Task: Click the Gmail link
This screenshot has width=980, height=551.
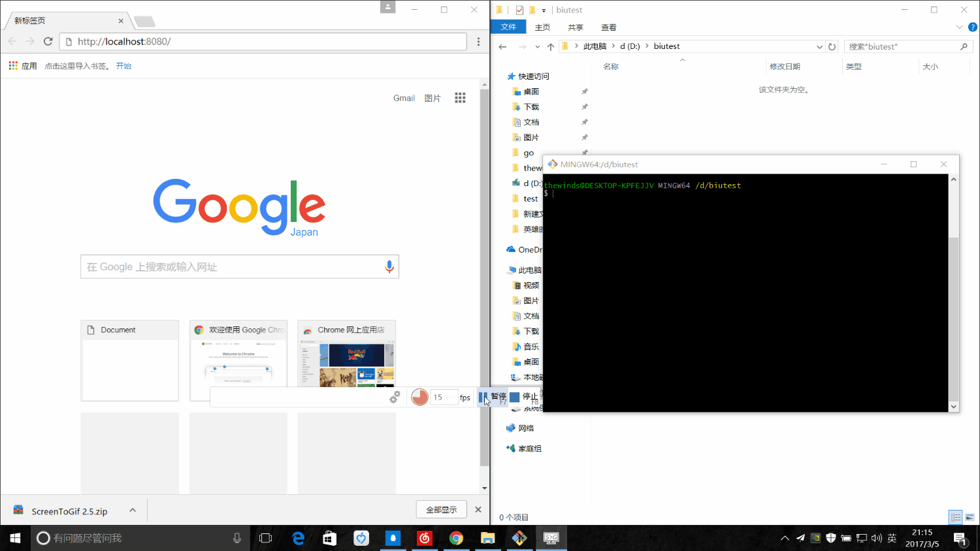Action: [x=404, y=98]
